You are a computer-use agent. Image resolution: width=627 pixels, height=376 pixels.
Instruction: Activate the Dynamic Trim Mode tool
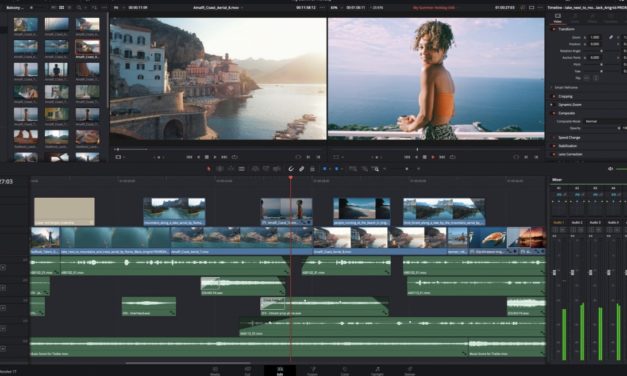[231, 169]
